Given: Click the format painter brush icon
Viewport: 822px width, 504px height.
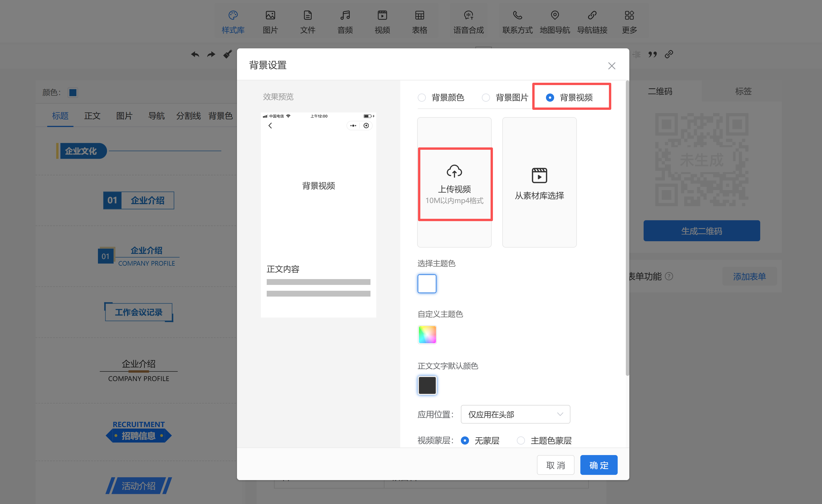Looking at the screenshot, I should 228,54.
